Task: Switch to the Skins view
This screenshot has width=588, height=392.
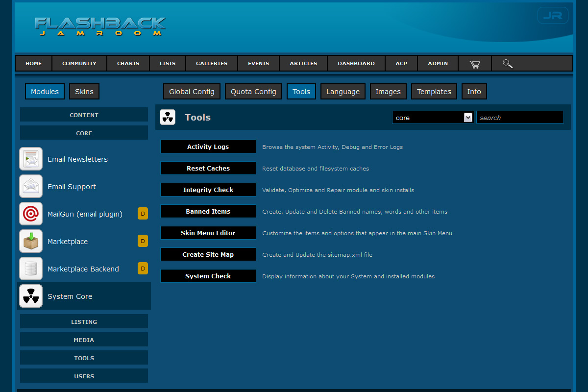Action: coord(84,92)
